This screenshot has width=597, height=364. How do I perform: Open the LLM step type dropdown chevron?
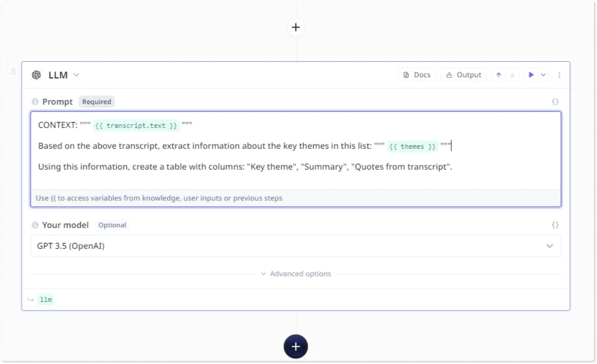pos(76,75)
